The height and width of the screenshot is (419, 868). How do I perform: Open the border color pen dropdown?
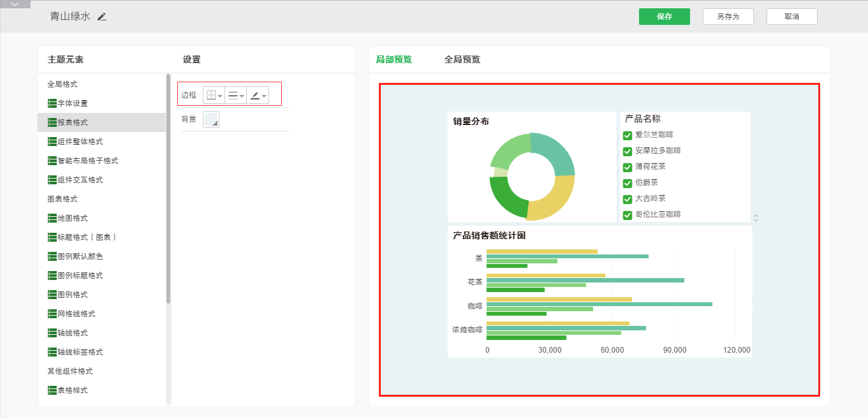258,96
